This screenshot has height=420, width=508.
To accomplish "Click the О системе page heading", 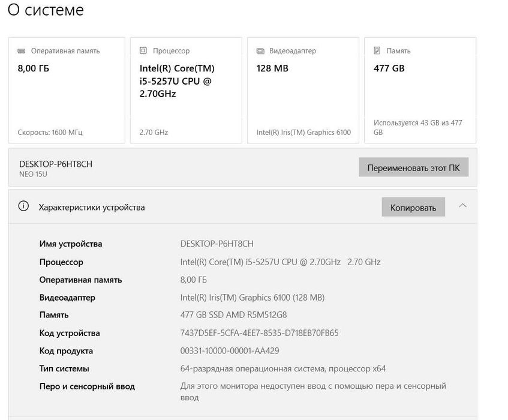I will (x=46, y=10).
